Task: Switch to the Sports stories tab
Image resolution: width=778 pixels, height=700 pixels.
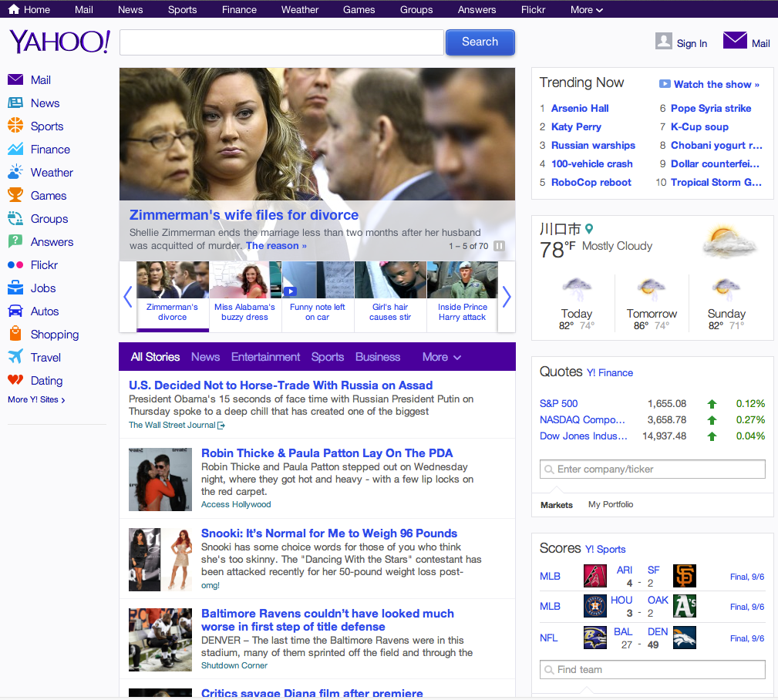Action: tap(328, 357)
